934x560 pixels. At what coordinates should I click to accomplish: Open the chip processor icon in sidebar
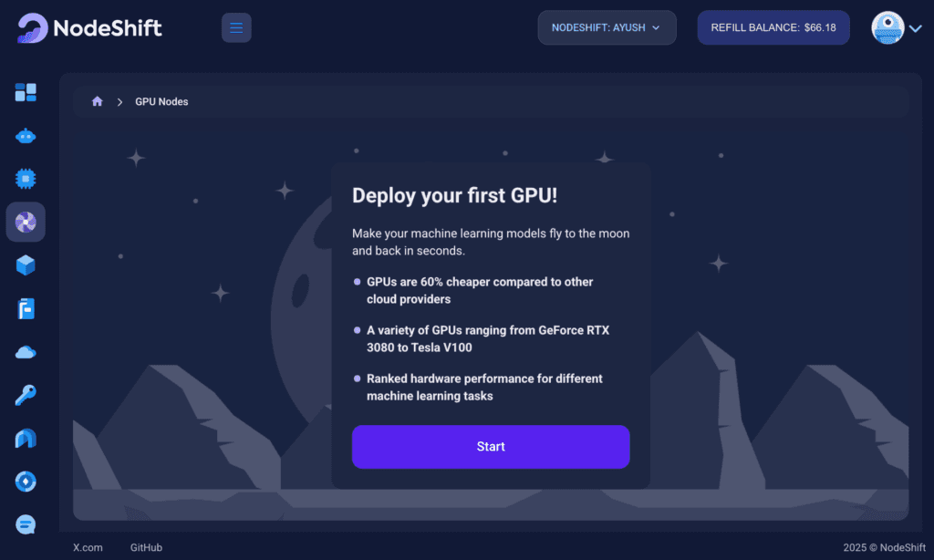26,179
